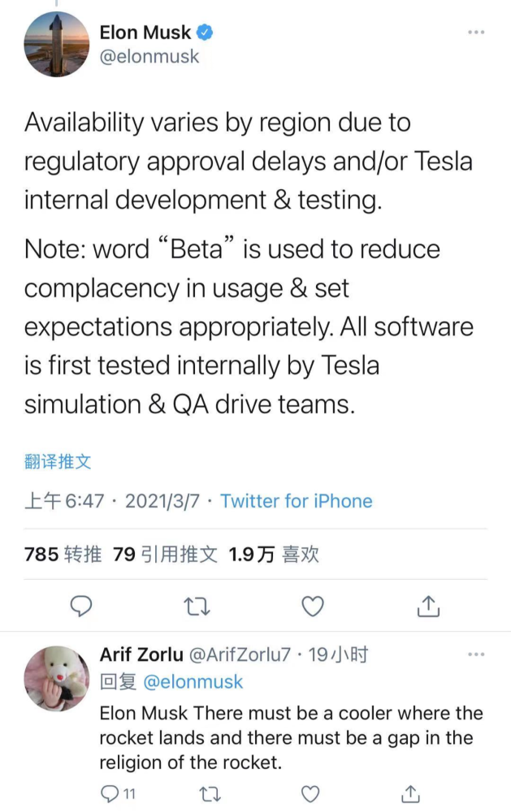Open more options for main tweet
Screen dimensions: 511x812
[476, 32]
